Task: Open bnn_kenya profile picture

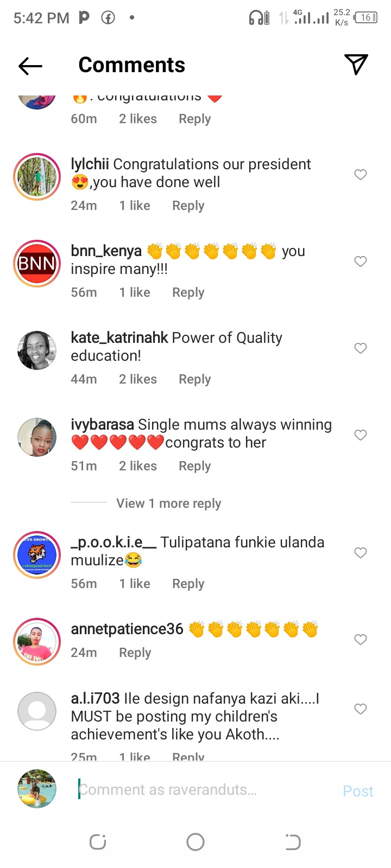Action: coord(37,264)
